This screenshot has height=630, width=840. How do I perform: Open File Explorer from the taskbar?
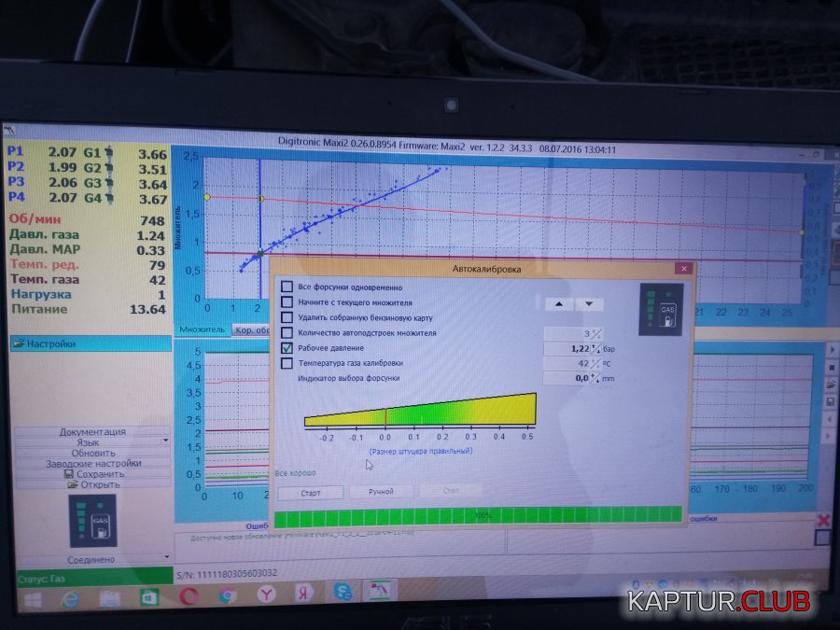click(x=109, y=598)
